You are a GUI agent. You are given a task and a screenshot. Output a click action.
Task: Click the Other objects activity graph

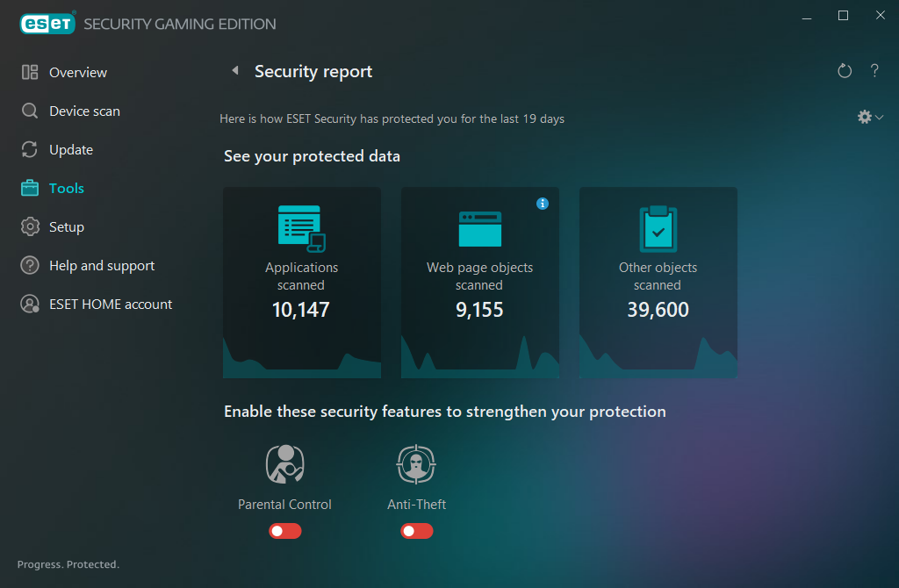click(x=658, y=356)
